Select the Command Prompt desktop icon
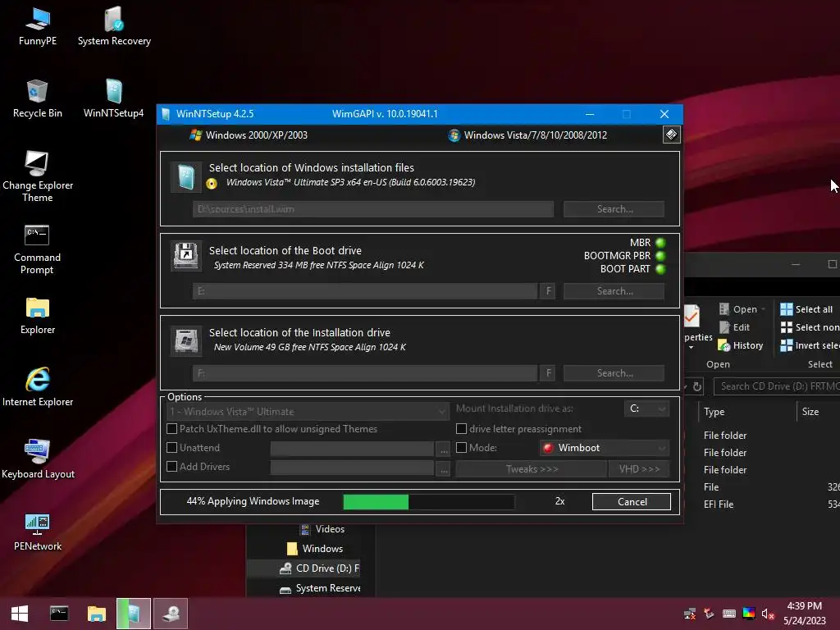 [x=37, y=249]
